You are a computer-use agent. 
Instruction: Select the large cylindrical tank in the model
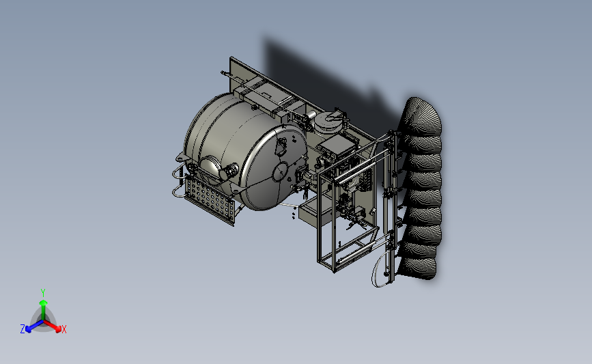click(245, 151)
